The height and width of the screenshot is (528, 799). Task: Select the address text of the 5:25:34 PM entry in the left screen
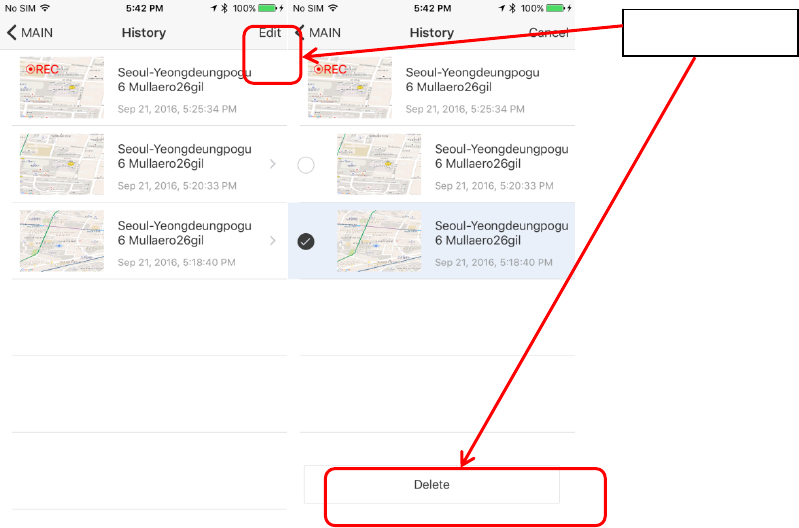click(x=184, y=80)
